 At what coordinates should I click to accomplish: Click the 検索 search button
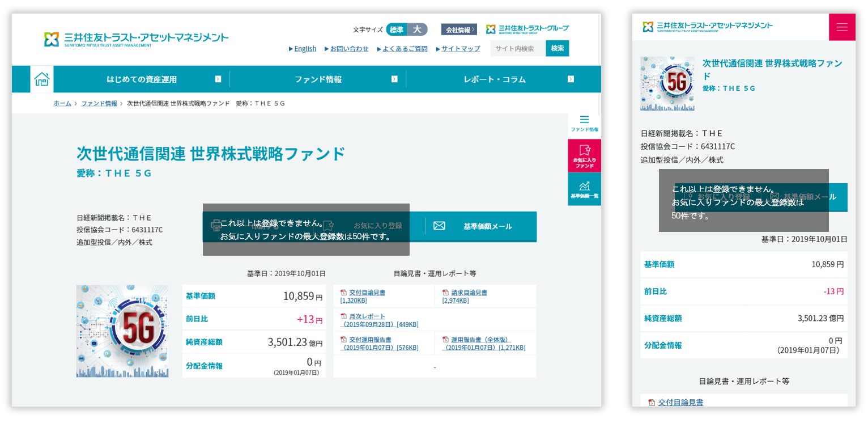point(558,48)
